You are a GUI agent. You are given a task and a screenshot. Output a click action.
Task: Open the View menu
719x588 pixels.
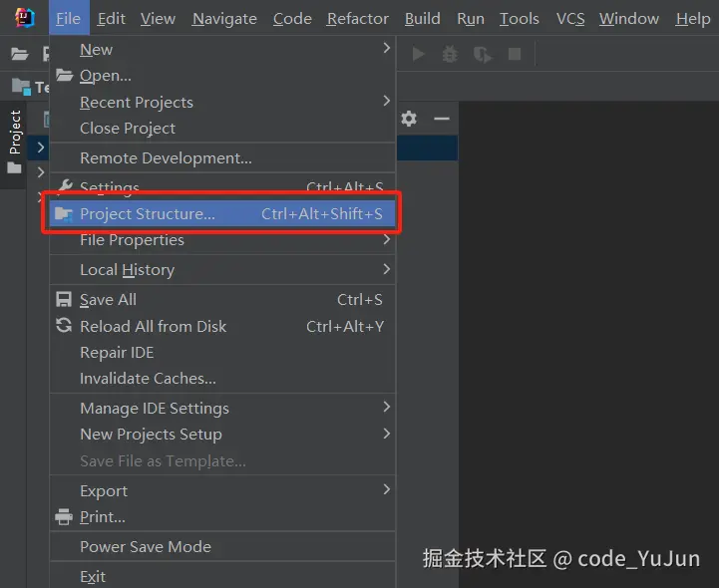click(x=158, y=18)
